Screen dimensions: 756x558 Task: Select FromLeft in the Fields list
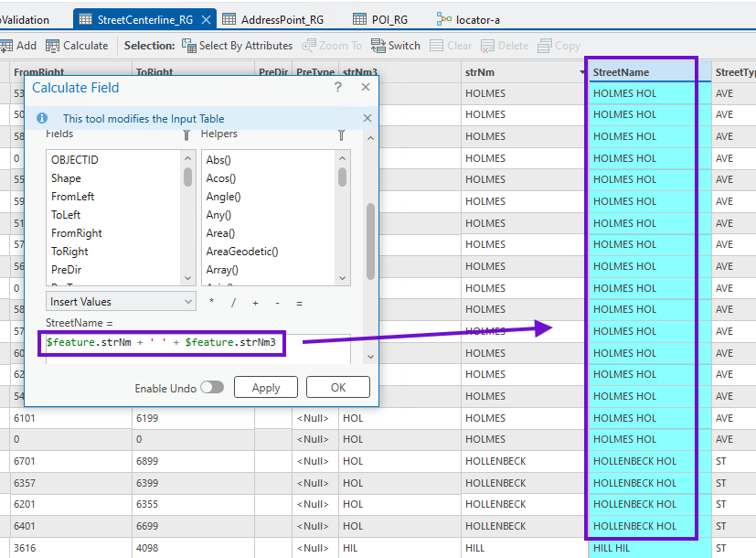[x=73, y=197]
